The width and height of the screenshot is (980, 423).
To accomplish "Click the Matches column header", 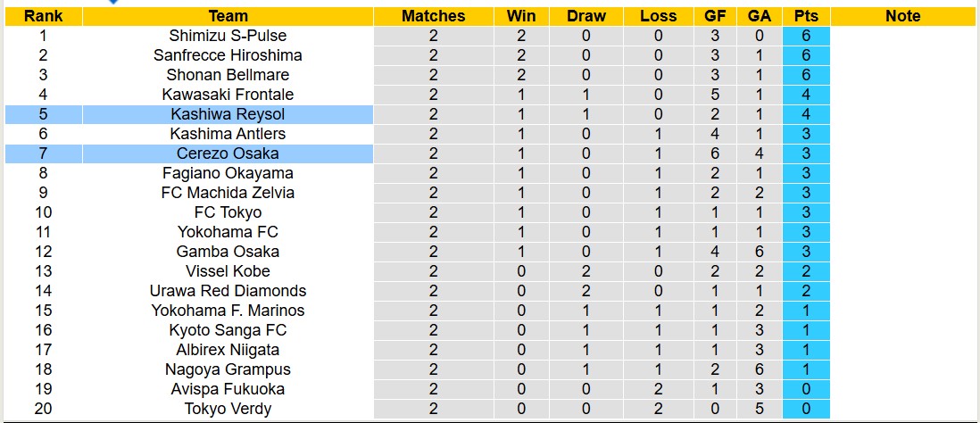I will (433, 16).
